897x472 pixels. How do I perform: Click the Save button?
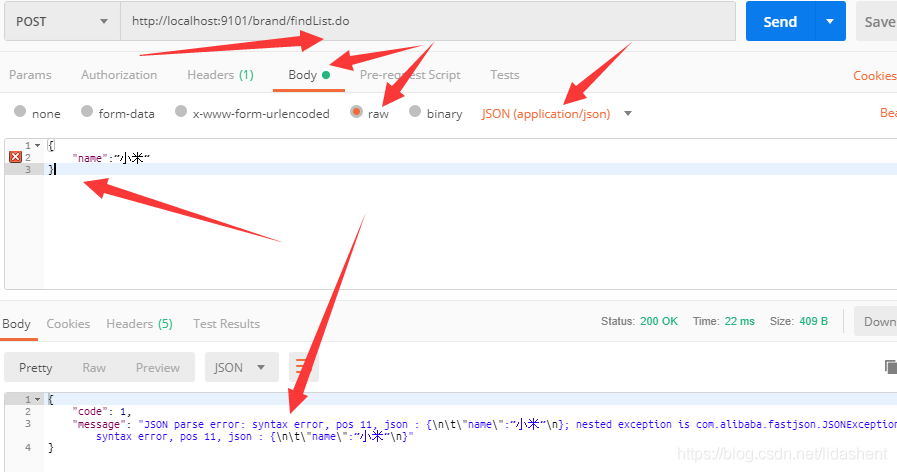[876, 21]
